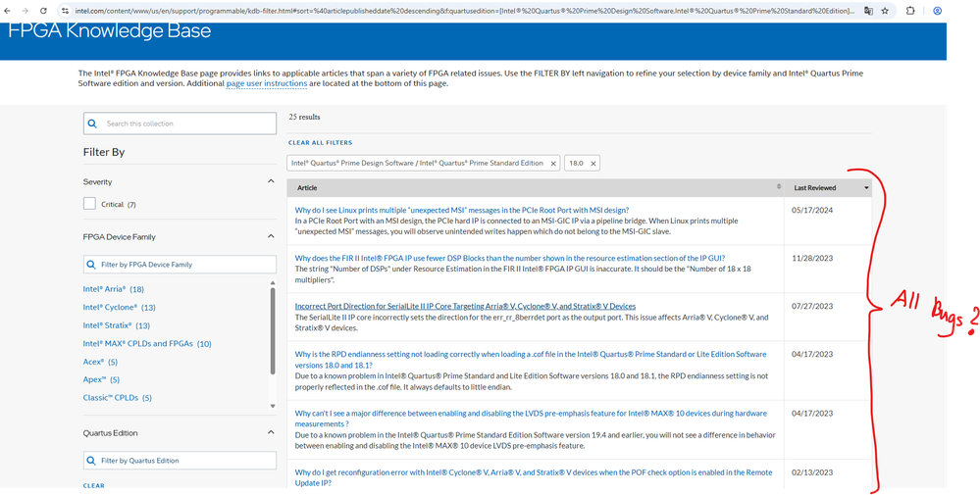Click the 02/13/2023 date cell
This screenshot has height=495, width=980.
(812, 472)
